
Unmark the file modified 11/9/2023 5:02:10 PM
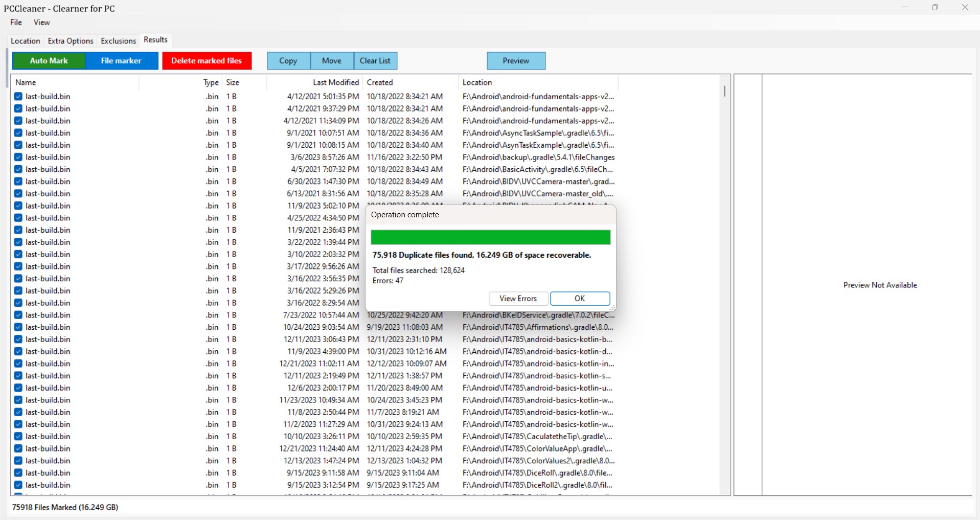(x=18, y=206)
